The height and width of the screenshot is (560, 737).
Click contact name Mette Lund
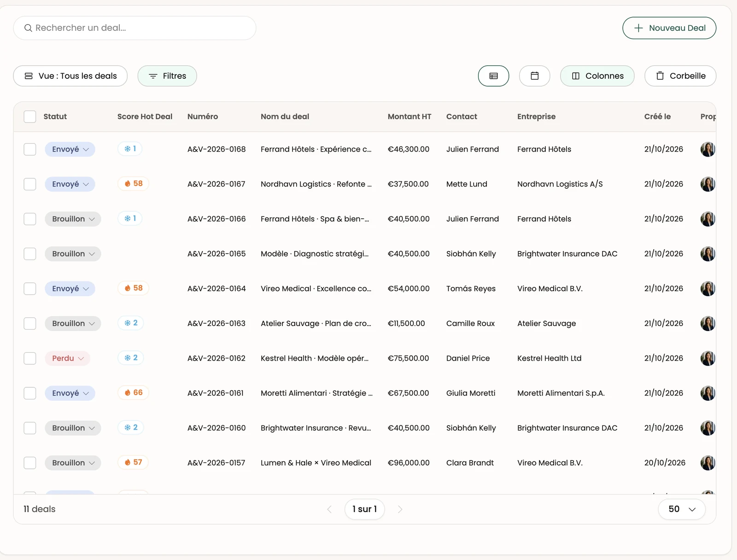(467, 184)
